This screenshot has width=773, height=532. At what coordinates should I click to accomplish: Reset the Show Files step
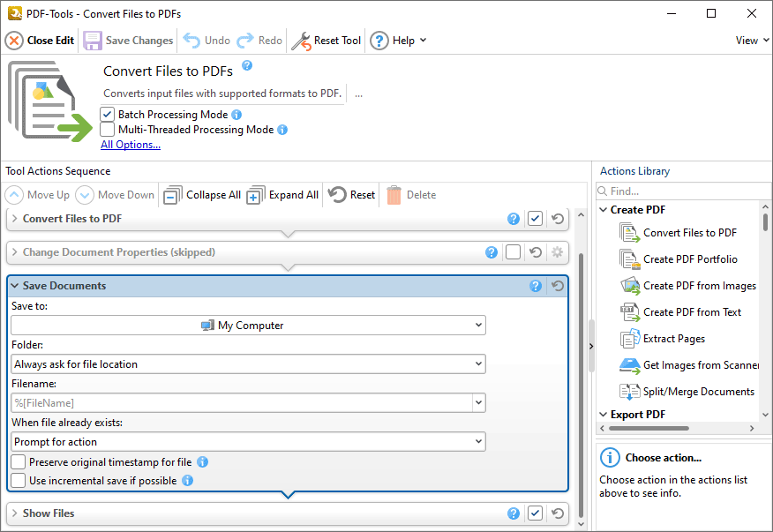[x=558, y=513]
